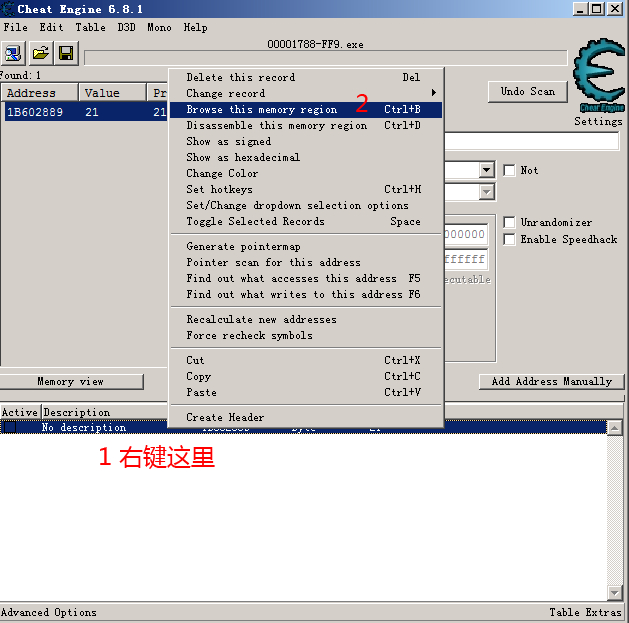Choose Paste from context menu

pos(306,392)
